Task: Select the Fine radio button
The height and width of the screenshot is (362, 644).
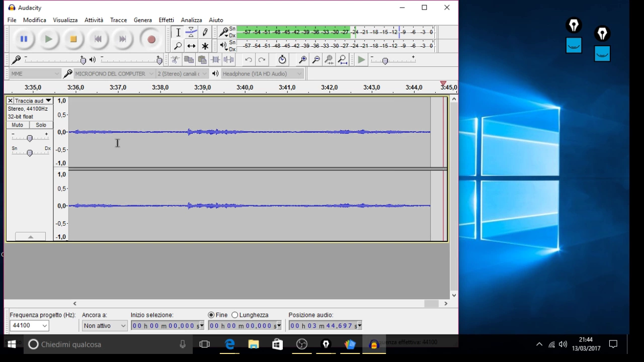Action: pyautogui.click(x=211, y=315)
